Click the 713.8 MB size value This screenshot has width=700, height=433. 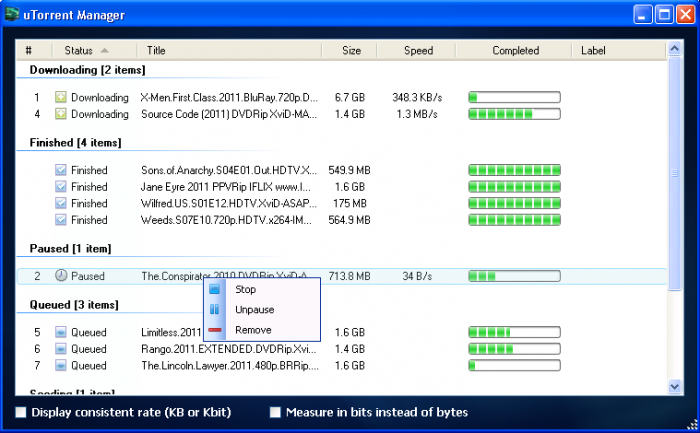pos(350,276)
